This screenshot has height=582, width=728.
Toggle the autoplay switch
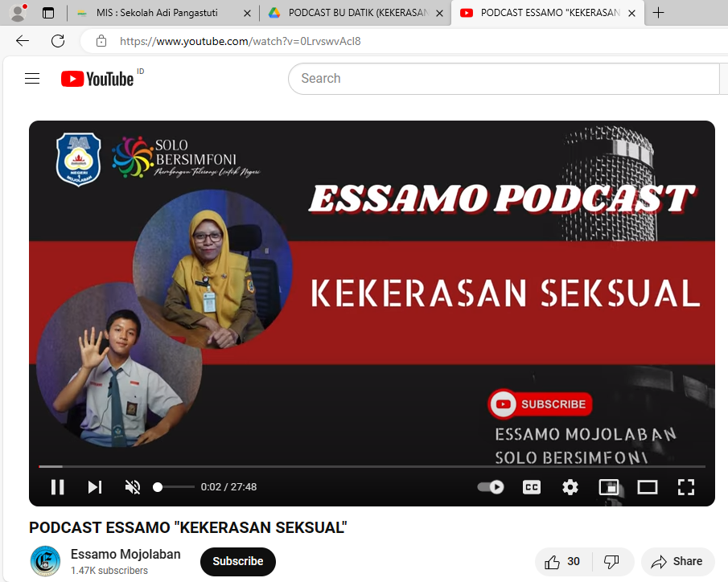(491, 487)
